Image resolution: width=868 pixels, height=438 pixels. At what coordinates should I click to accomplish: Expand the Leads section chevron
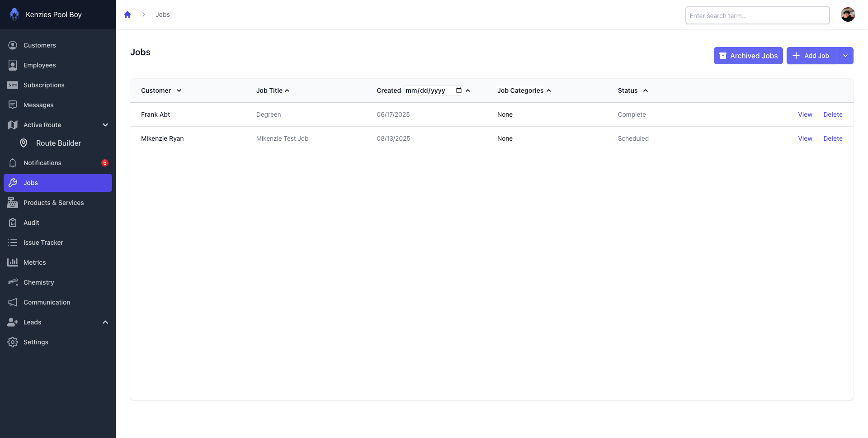[105, 322]
